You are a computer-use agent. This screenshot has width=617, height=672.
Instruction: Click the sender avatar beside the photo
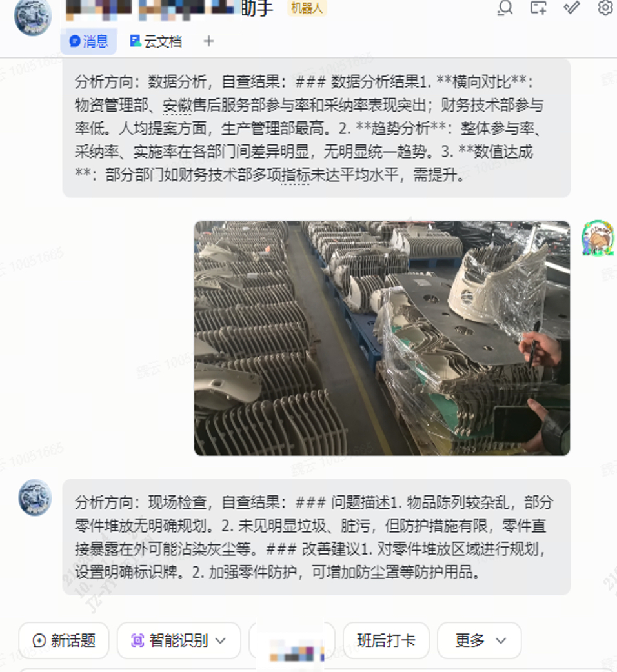[597, 237]
